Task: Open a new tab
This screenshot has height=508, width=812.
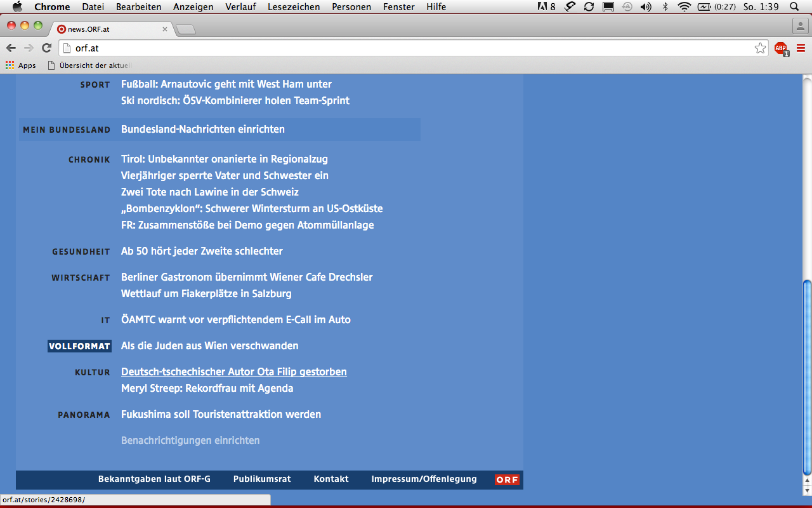Action: click(186, 29)
